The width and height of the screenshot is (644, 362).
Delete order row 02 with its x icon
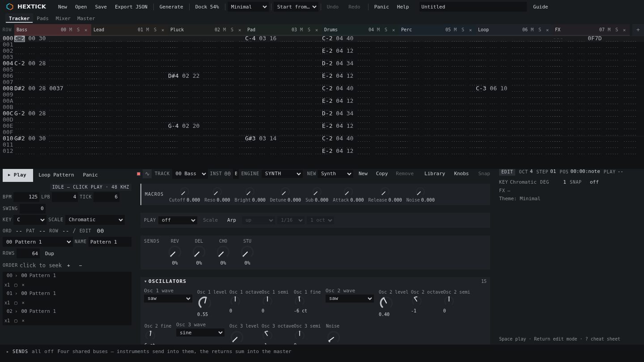click(23, 320)
